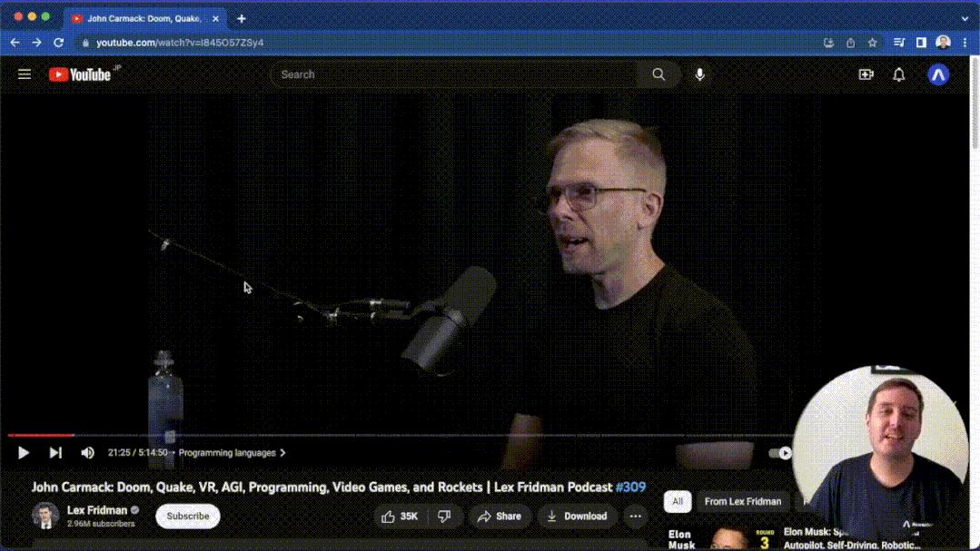Open the Create video camera icon
The image size is (980, 551).
[x=866, y=74]
